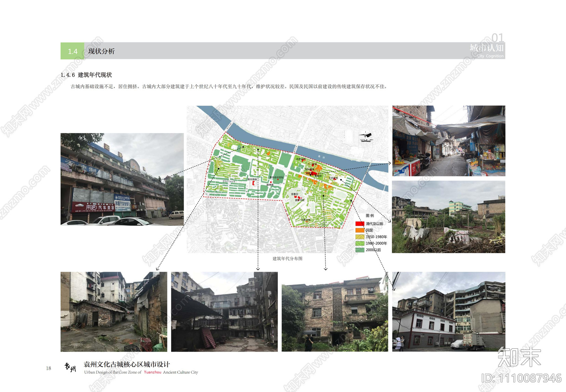Click the 万寿会馆 label on the map
The image size is (566, 392).
pos(305,220)
